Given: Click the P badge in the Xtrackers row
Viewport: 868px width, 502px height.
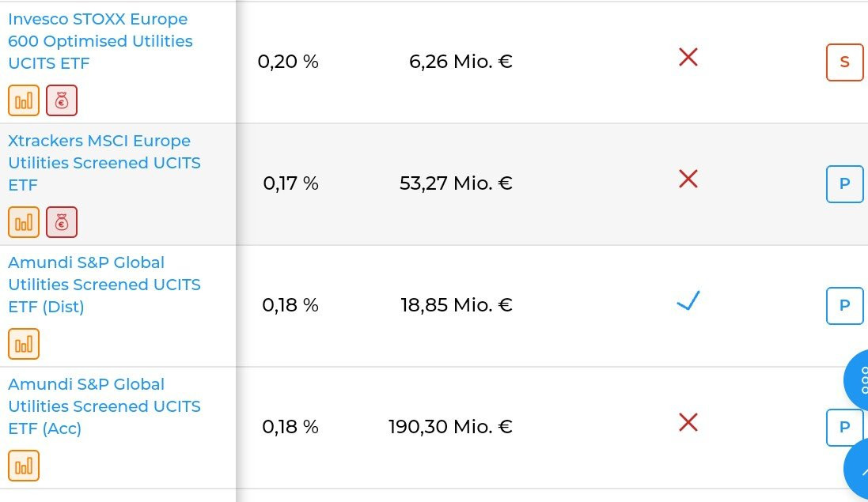Looking at the screenshot, I should click(844, 183).
